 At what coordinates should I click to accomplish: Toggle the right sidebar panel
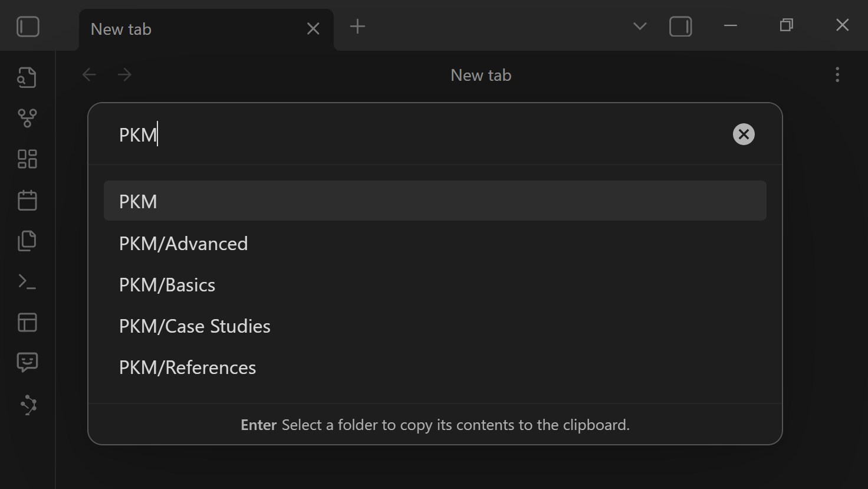(680, 26)
